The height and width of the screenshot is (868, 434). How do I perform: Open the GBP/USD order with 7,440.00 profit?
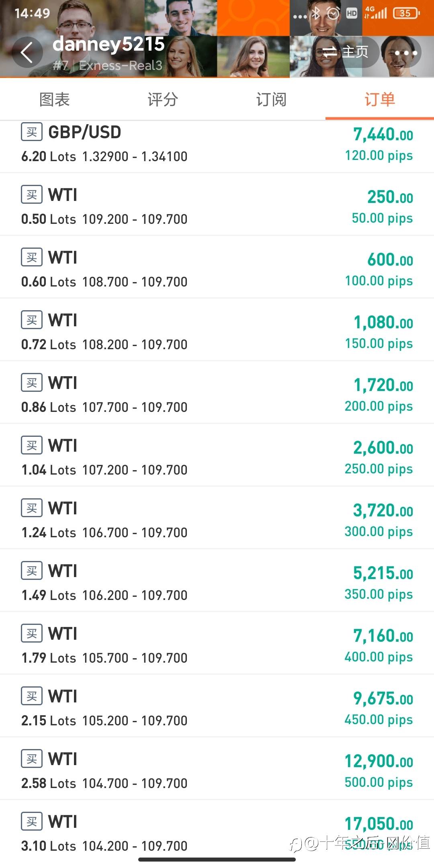coord(217,147)
